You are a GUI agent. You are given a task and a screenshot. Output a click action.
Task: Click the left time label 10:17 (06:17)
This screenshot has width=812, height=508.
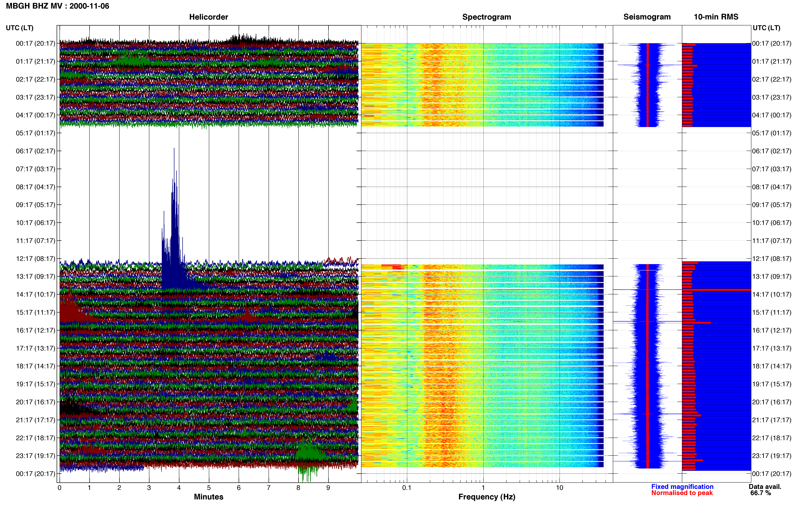(36, 223)
